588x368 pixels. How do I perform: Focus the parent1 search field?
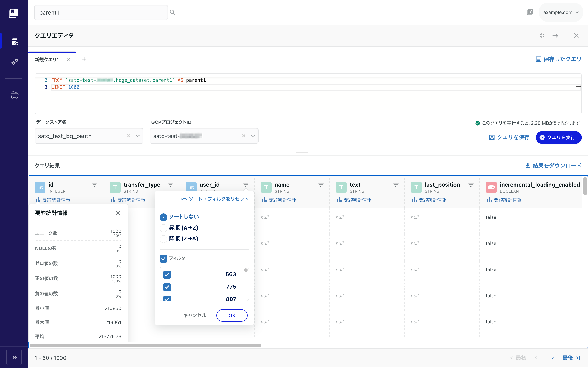[101, 12]
